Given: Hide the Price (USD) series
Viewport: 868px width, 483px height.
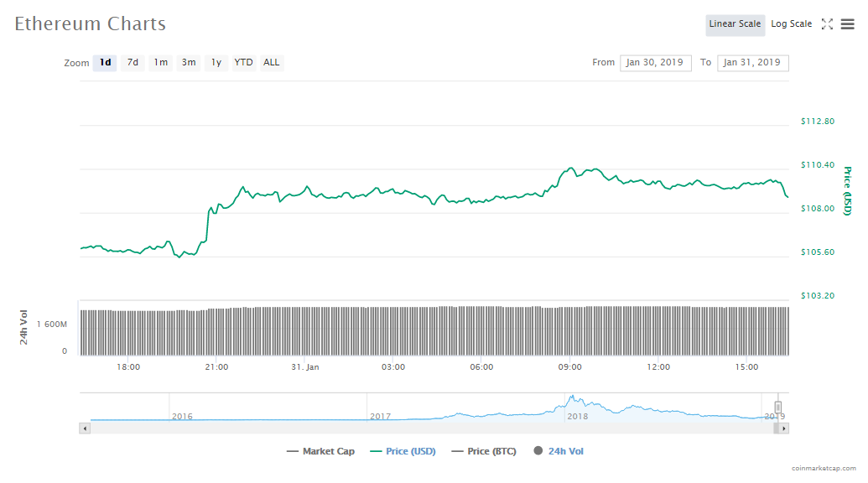Looking at the screenshot, I should [403, 451].
